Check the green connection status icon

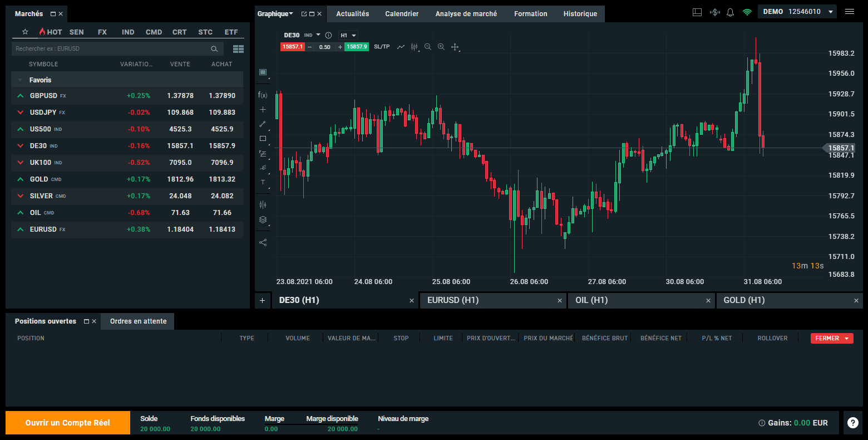point(747,12)
